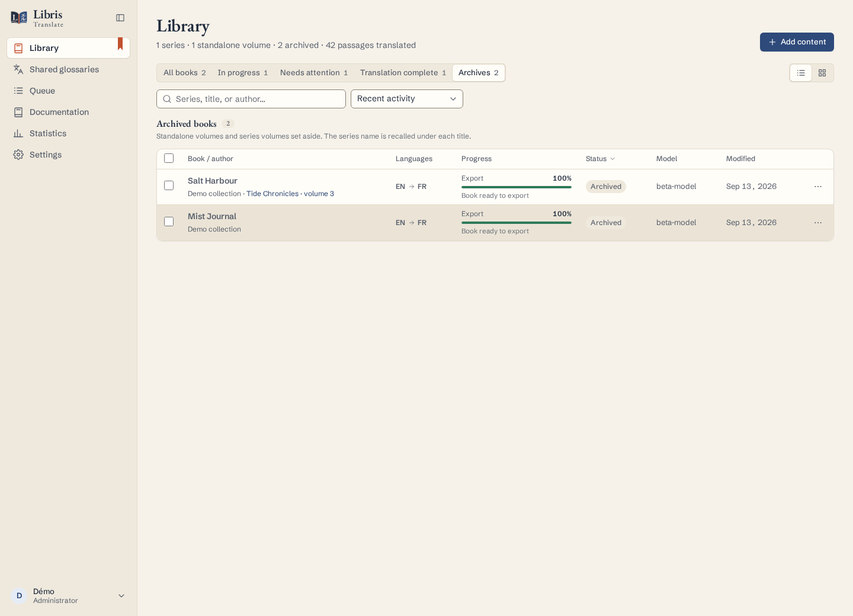Click the Salt Harbour export progress bar
This screenshot has width=853, height=616.
point(517,187)
